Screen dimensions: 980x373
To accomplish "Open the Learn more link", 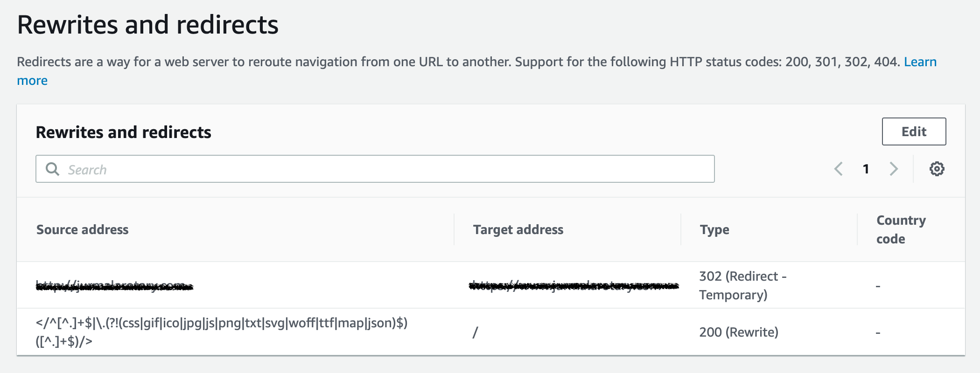I will (920, 62).
